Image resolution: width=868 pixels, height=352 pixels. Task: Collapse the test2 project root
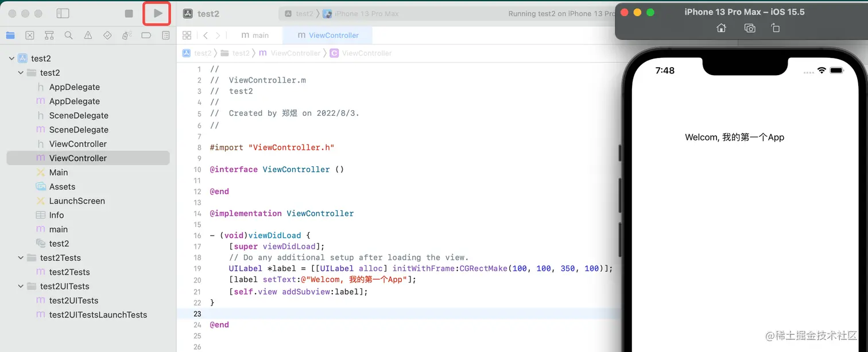point(11,58)
